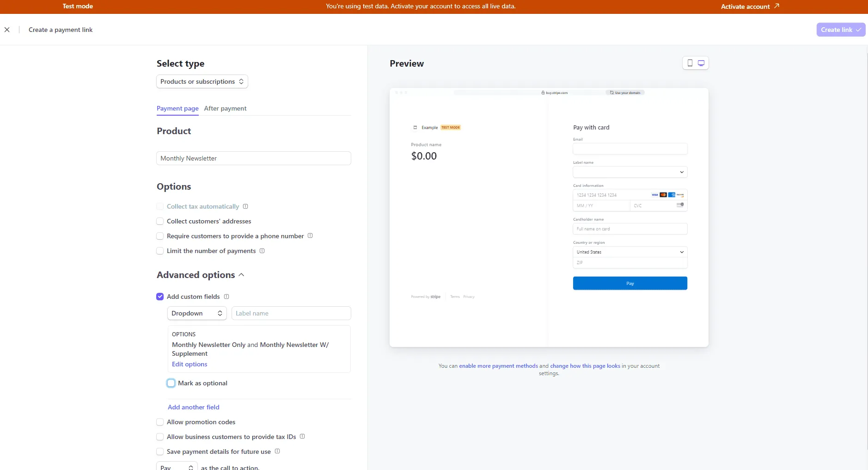This screenshot has width=868, height=470.
Task: Click the Example business logo in preview
Action: tap(415, 127)
